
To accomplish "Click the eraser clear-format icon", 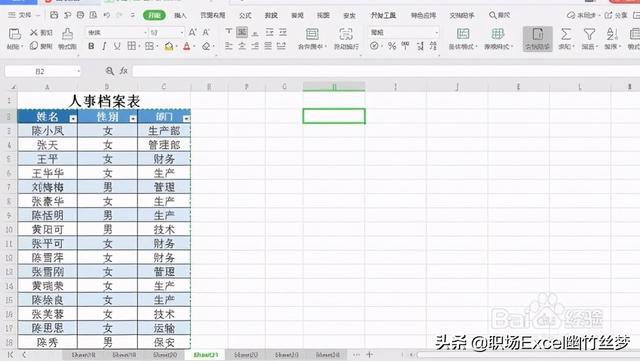I will [206, 47].
